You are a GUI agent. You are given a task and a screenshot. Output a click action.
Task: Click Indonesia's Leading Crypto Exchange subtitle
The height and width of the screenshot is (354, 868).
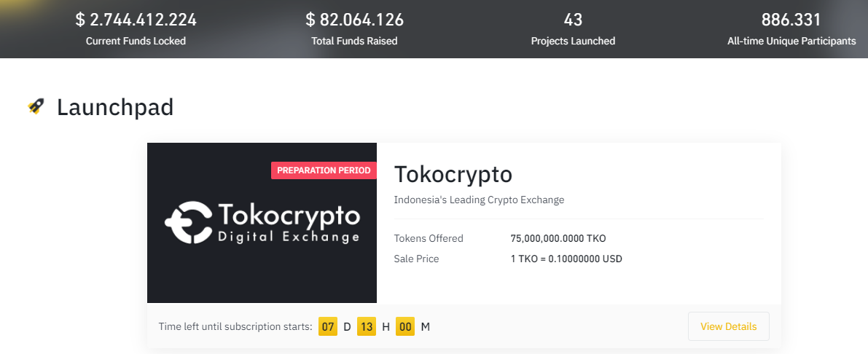(479, 200)
